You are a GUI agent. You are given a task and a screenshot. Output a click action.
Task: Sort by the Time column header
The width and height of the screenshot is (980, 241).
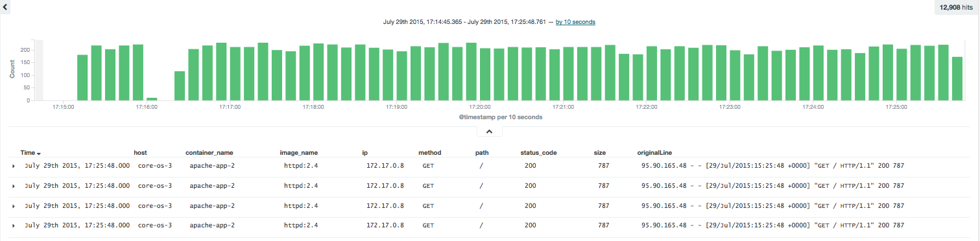28,153
